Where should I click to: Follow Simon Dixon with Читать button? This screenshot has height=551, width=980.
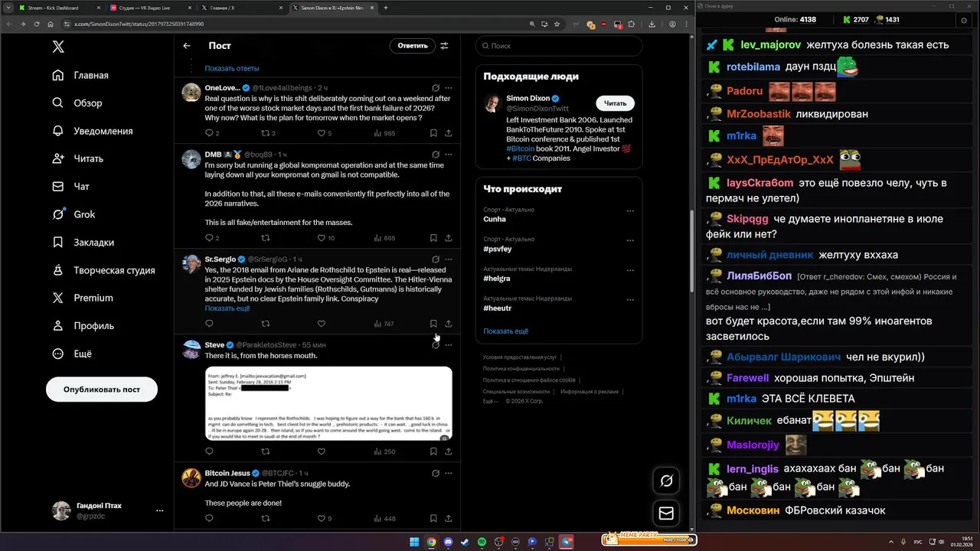(x=615, y=103)
